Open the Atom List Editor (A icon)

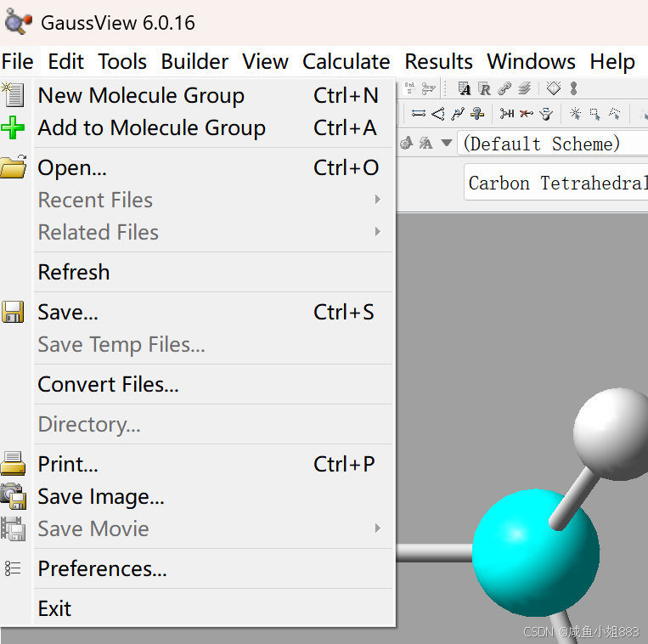pyautogui.click(x=465, y=88)
